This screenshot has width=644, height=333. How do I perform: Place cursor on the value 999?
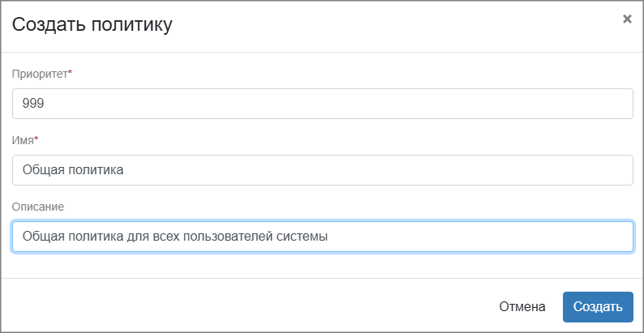32,105
